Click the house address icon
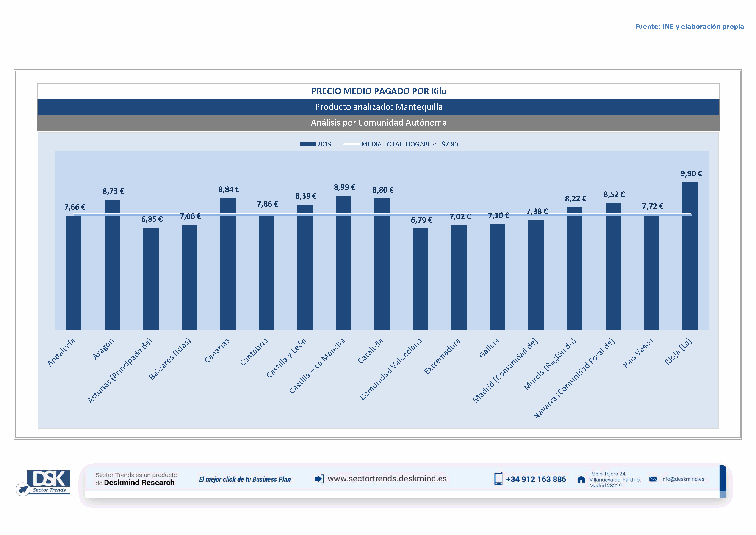The image size is (756, 535). [581, 479]
